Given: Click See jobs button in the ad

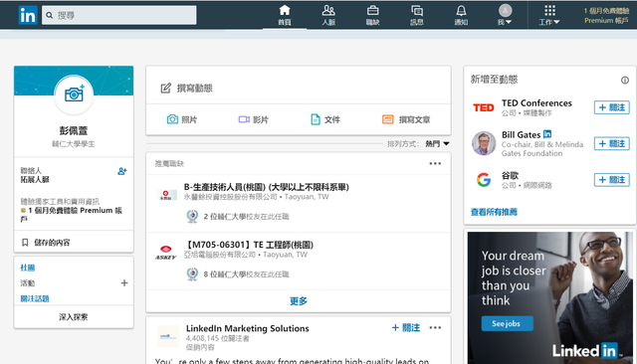Looking at the screenshot, I should point(507,323).
